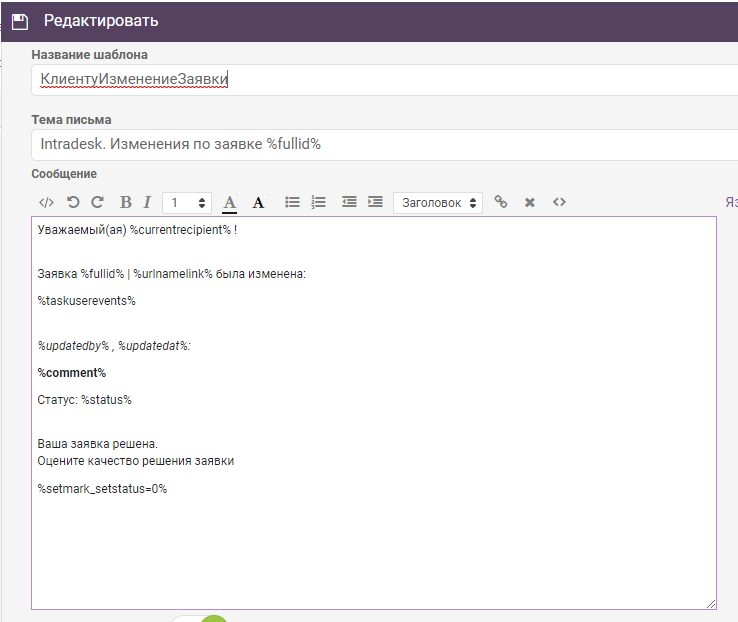
Task: Click into the Название шаблона field
Action: pos(384,80)
